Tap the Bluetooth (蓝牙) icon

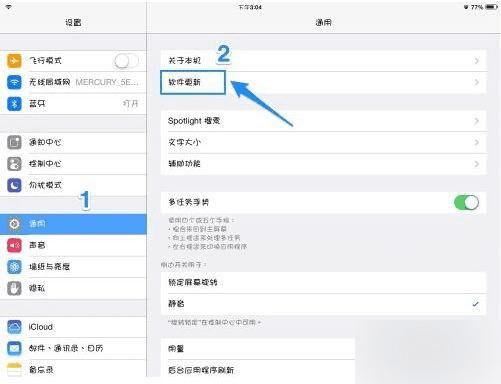[x=14, y=104]
